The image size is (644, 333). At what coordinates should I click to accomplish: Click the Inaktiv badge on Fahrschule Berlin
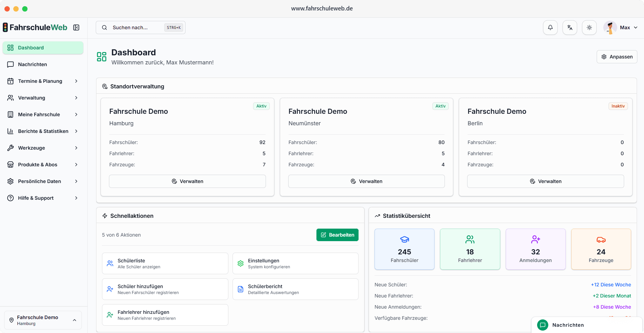point(618,106)
